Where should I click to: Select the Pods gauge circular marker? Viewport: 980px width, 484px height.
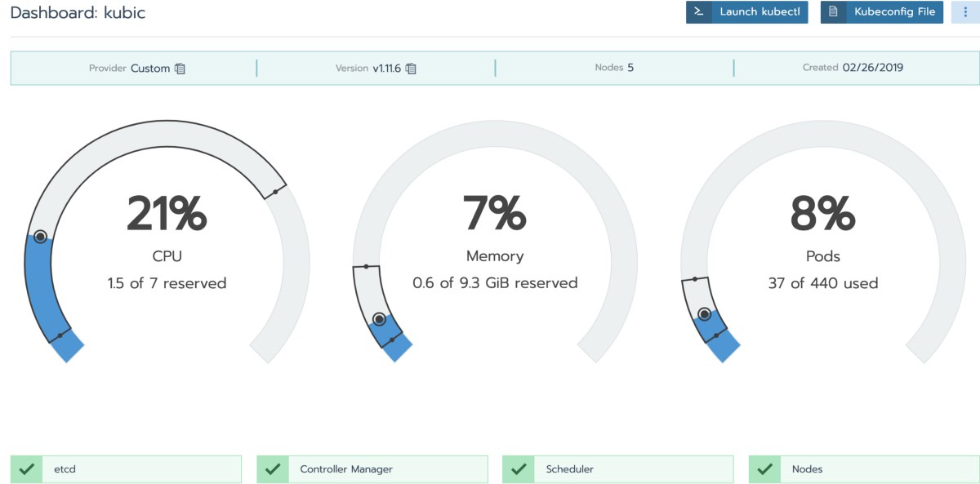704,314
